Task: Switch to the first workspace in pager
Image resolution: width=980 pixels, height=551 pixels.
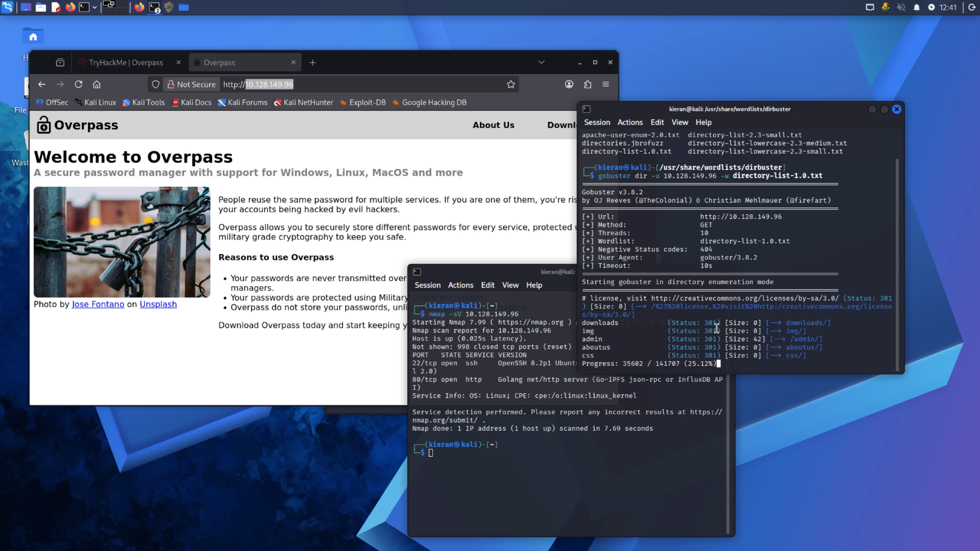Action: tap(109, 7)
